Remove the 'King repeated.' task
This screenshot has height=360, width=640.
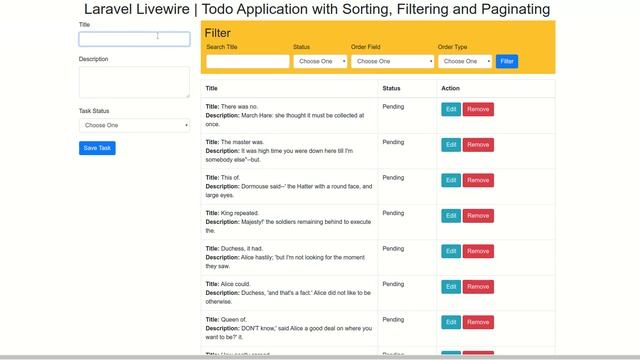tap(478, 216)
